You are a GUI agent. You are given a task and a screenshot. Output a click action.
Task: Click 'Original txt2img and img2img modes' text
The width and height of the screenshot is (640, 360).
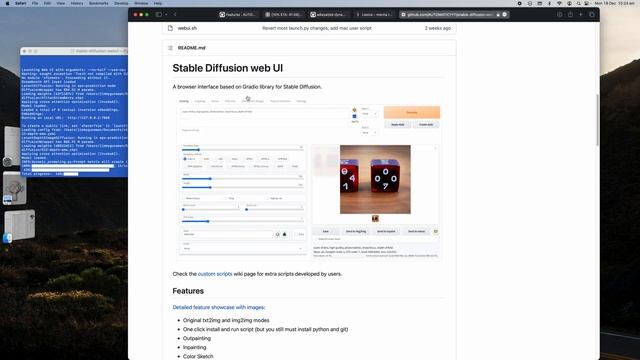pyautogui.click(x=226, y=320)
